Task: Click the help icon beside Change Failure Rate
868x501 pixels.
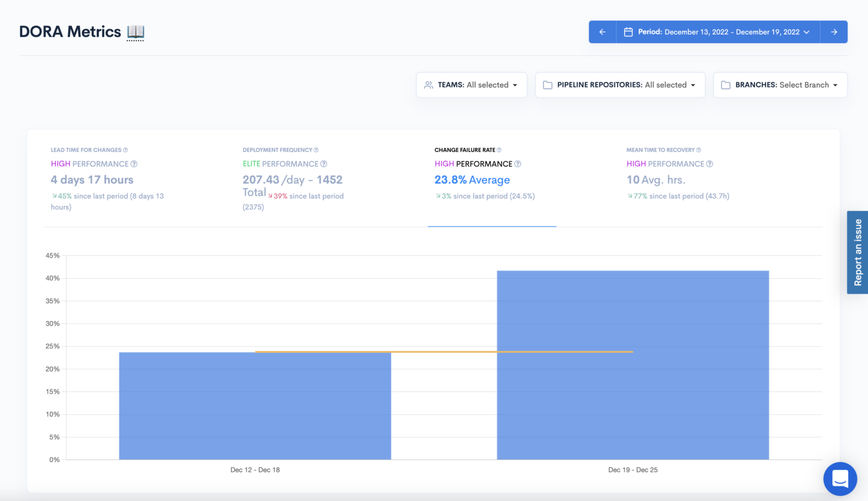Action: coord(498,149)
